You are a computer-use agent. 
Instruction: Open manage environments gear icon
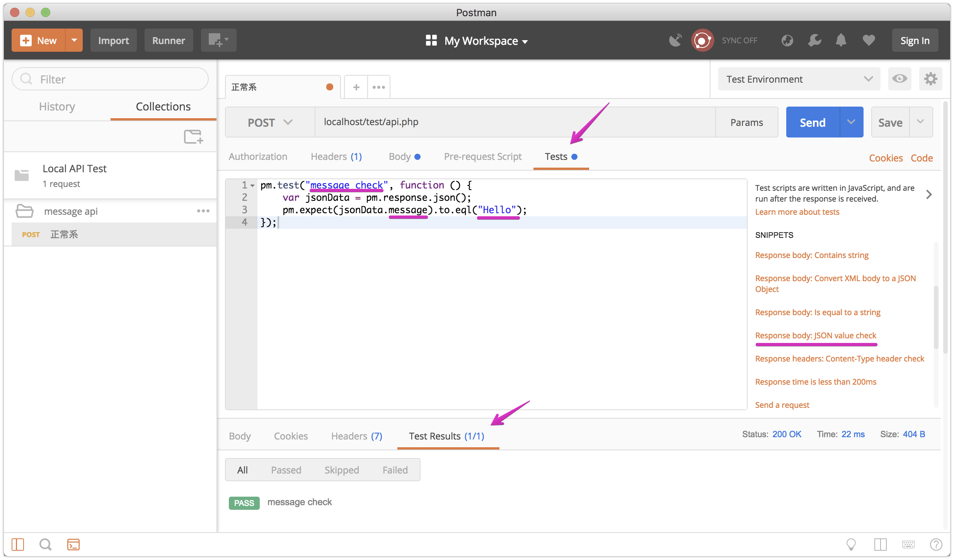click(930, 79)
